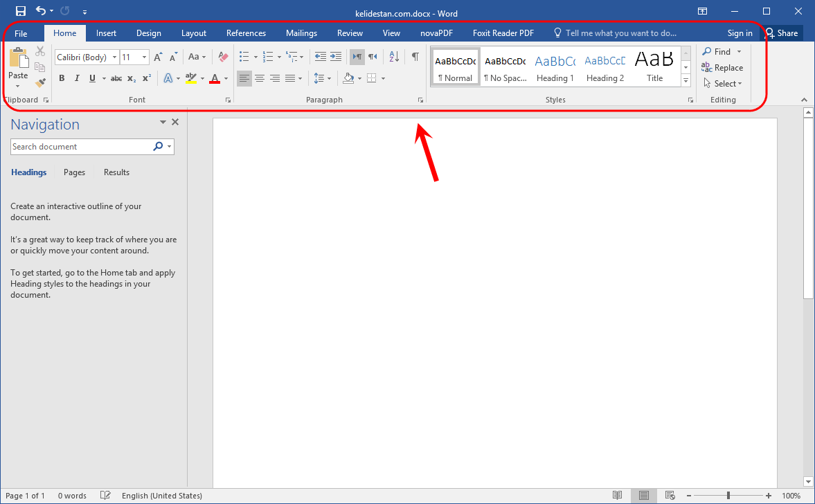Increase paragraph indent

pyautogui.click(x=336, y=57)
